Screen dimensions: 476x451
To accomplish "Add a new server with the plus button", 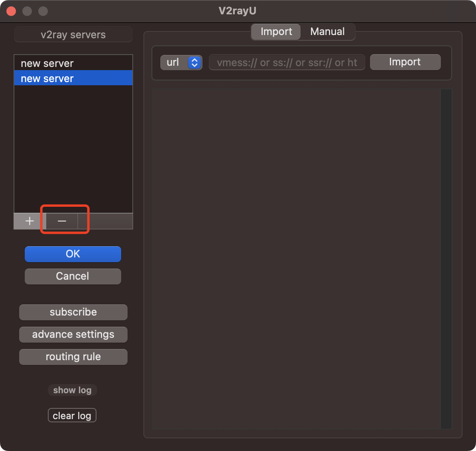I will (30, 221).
